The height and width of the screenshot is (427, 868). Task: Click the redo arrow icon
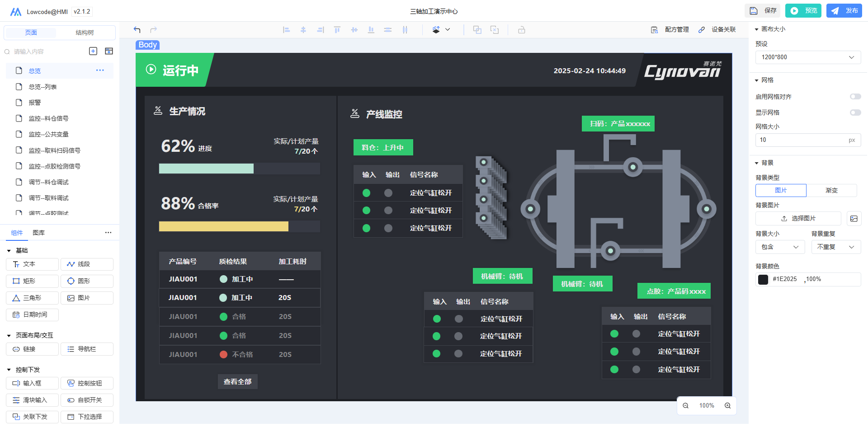154,30
